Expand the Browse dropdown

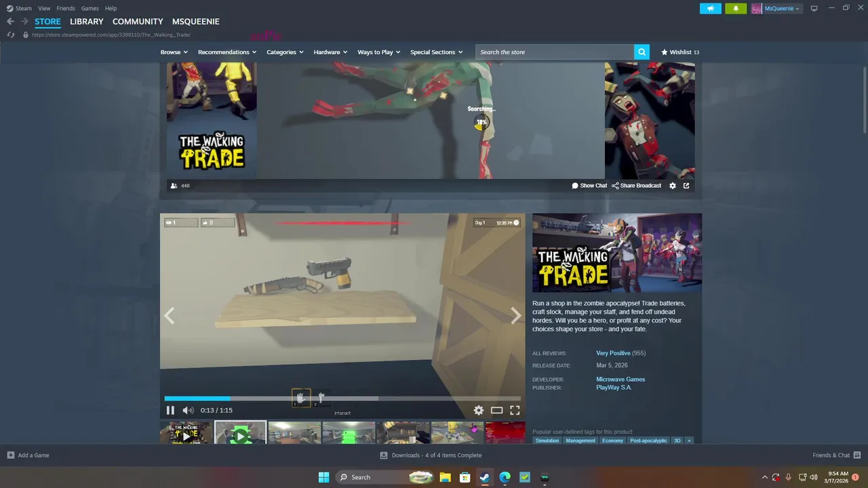[x=174, y=52]
